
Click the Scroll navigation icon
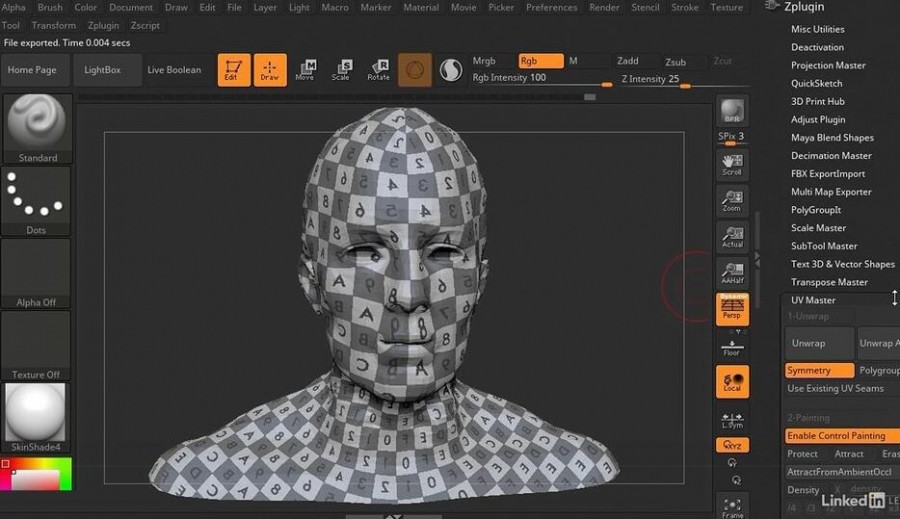[732, 165]
